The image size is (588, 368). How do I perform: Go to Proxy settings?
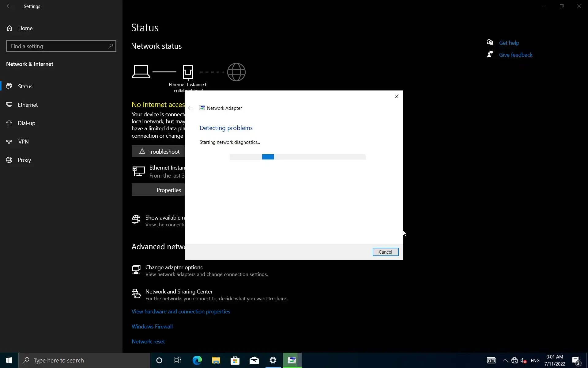click(x=24, y=160)
